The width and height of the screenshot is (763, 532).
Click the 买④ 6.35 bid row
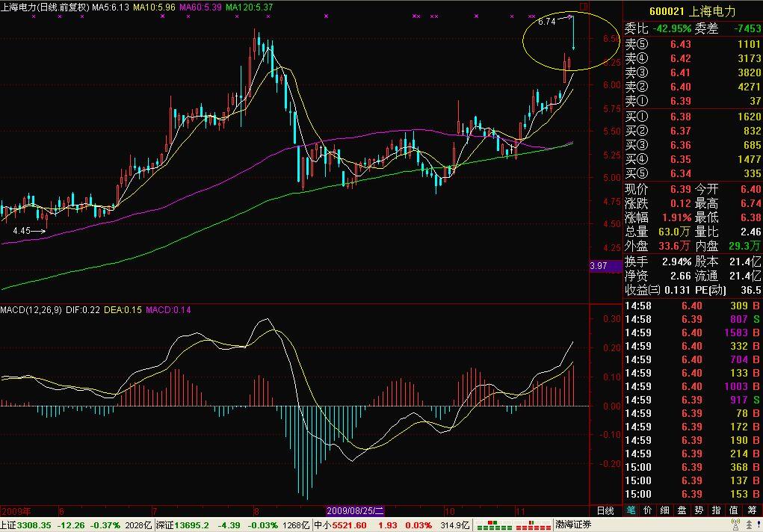tap(693, 159)
